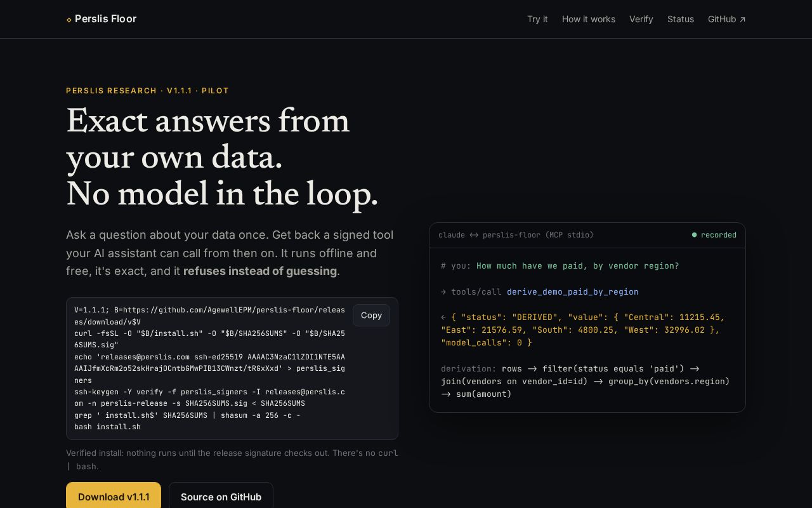Go to the Try it section
Viewport: 812px width, 508px height.
tap(537, 19)
